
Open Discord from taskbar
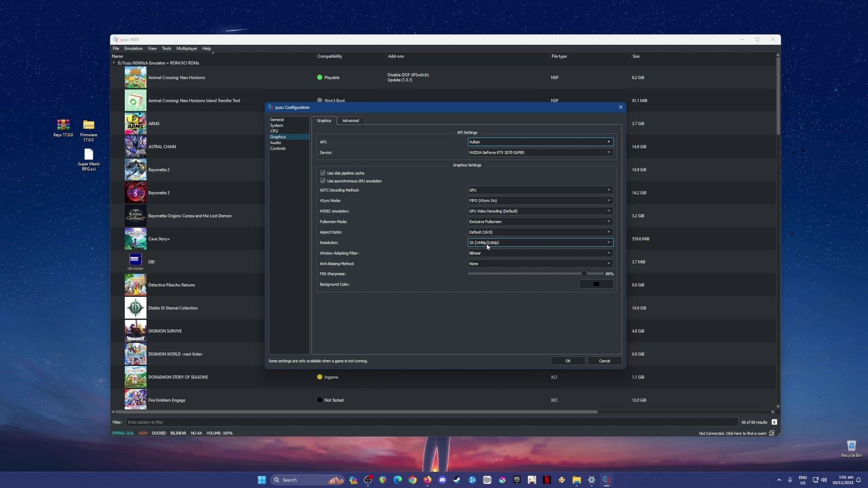click(x=443, y=480)
